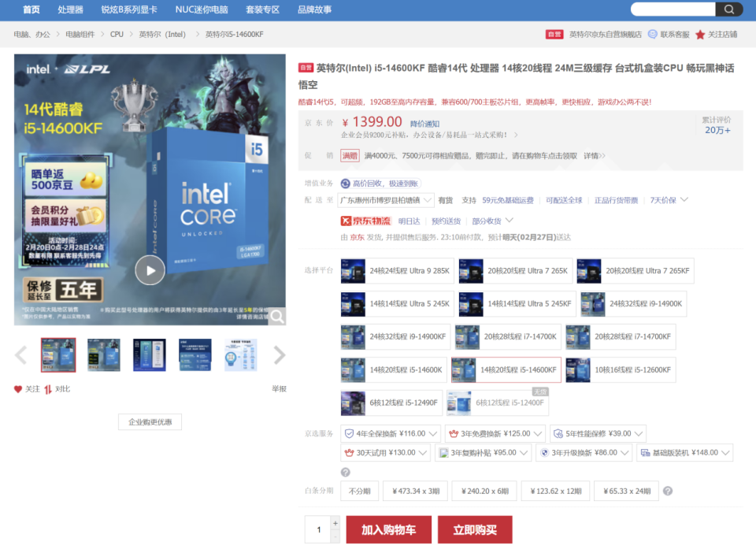Choose 10核16线程 i5-12600KF option
Viewport: 756px width, 553px height.
click(621, 369)
